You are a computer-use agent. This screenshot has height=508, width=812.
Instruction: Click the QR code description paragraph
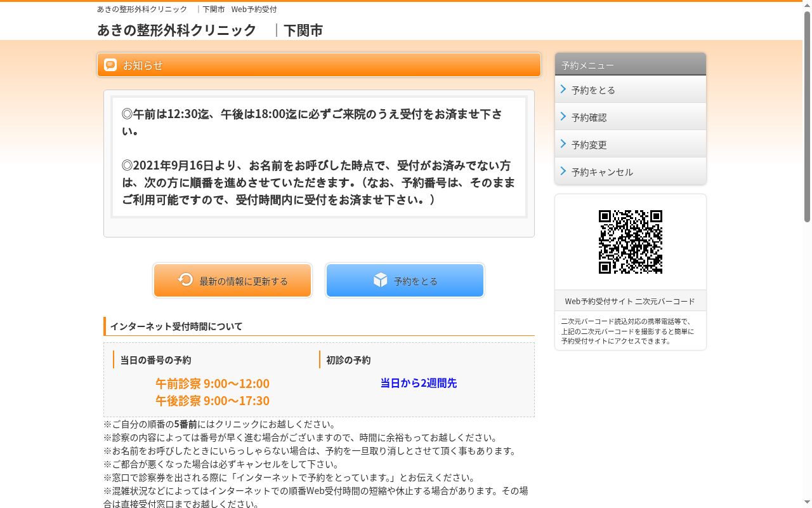pos(627,331)
